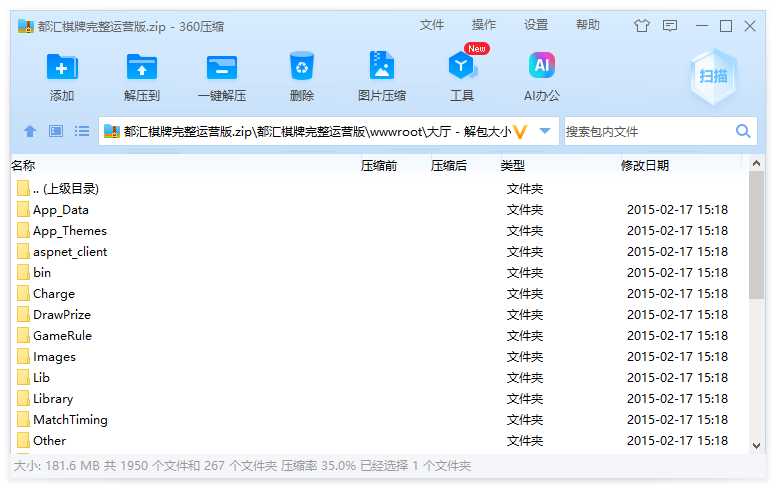Click the 扫描 scan hexagon button
The height and width of the screenshot is (488, 776).
713,77
